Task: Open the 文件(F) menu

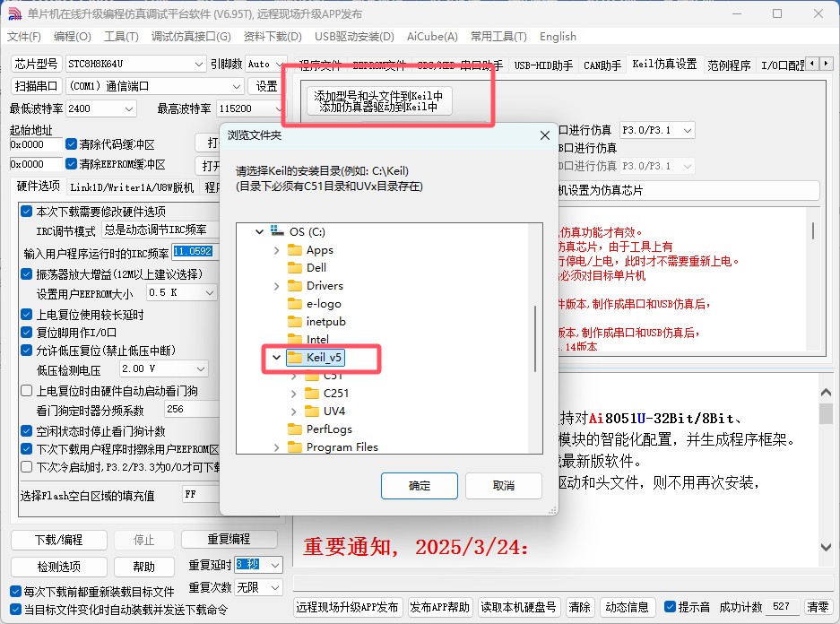Action: [x=24, y=37]
